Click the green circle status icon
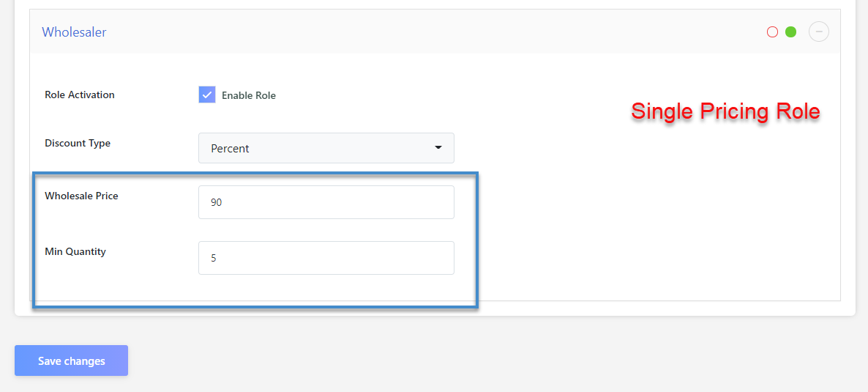The image size is (868, 392). [x=790, y=32]
